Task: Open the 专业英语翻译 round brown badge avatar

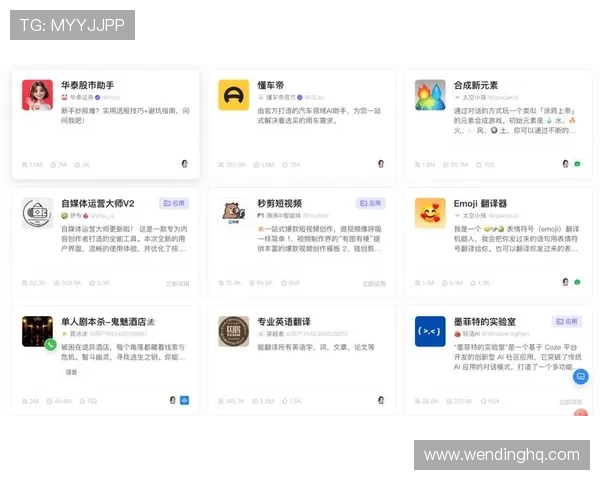Action: coord(233,331)
